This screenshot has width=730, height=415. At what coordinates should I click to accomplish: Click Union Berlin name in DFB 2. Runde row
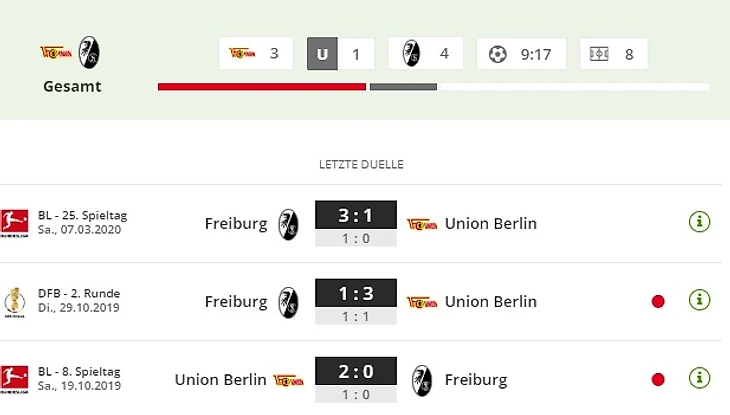(490, 301)
